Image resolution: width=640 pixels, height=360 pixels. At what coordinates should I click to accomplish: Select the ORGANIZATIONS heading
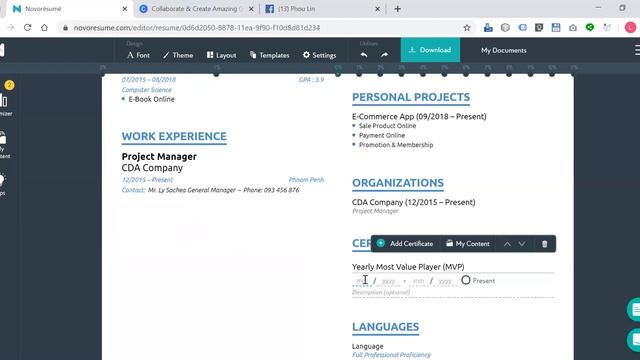(398, 183)
